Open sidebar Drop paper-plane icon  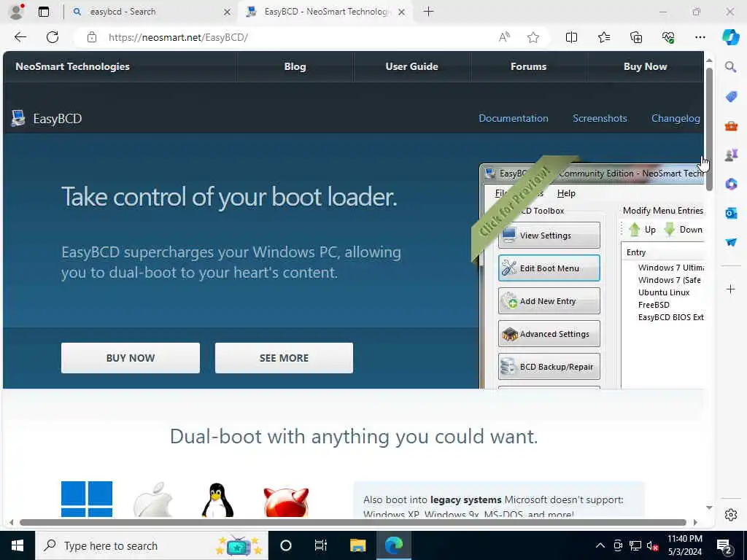tap(731, 242)
